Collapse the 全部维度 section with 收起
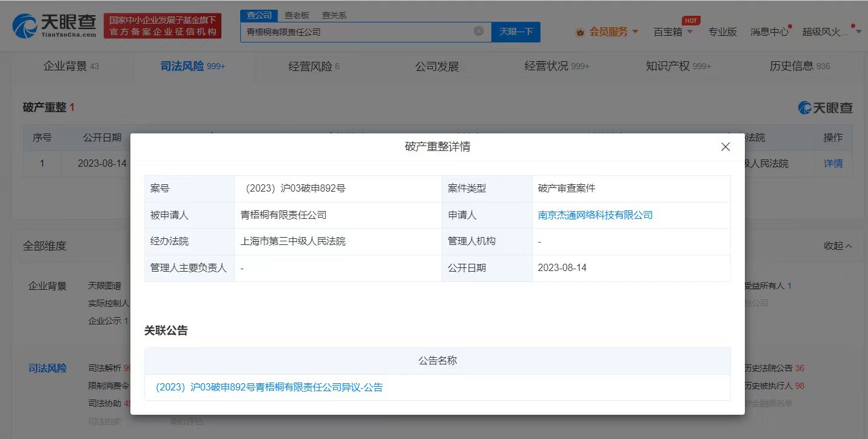Viewport: 868px width, 439px height. pos(838,246)
